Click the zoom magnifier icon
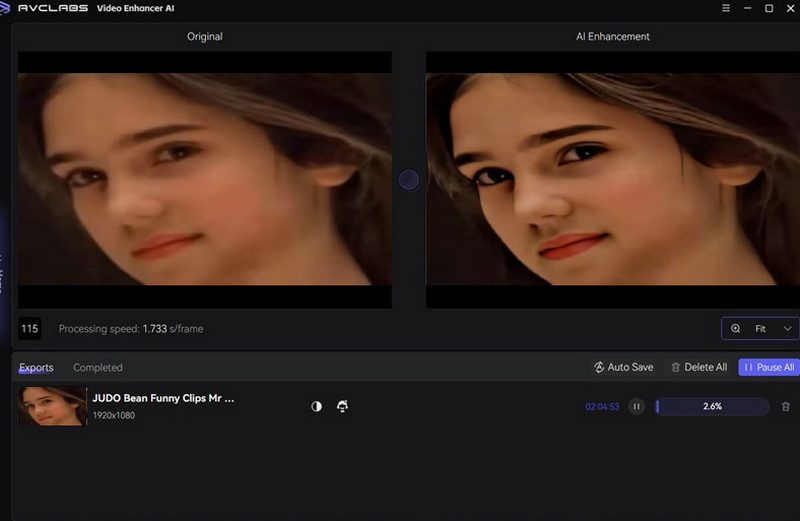The height and width of the screenshot is (521, 800). (736, 329)
